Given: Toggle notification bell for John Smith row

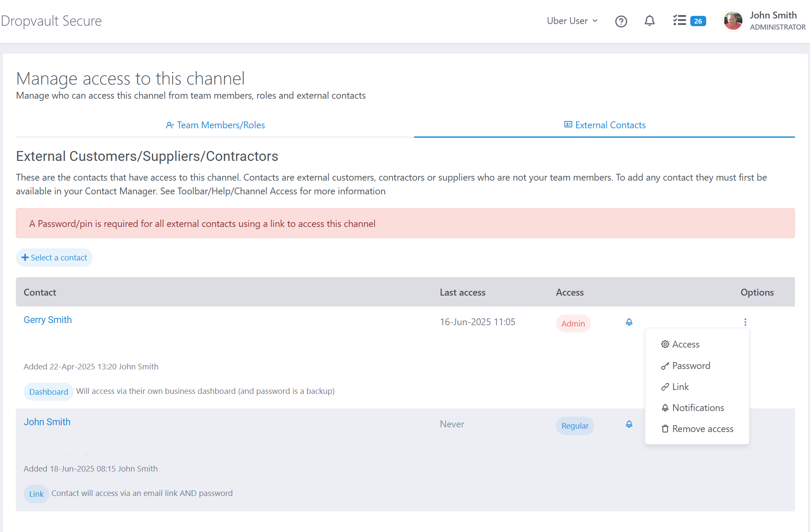Looking at the screenshot, I should pos(629,424).
